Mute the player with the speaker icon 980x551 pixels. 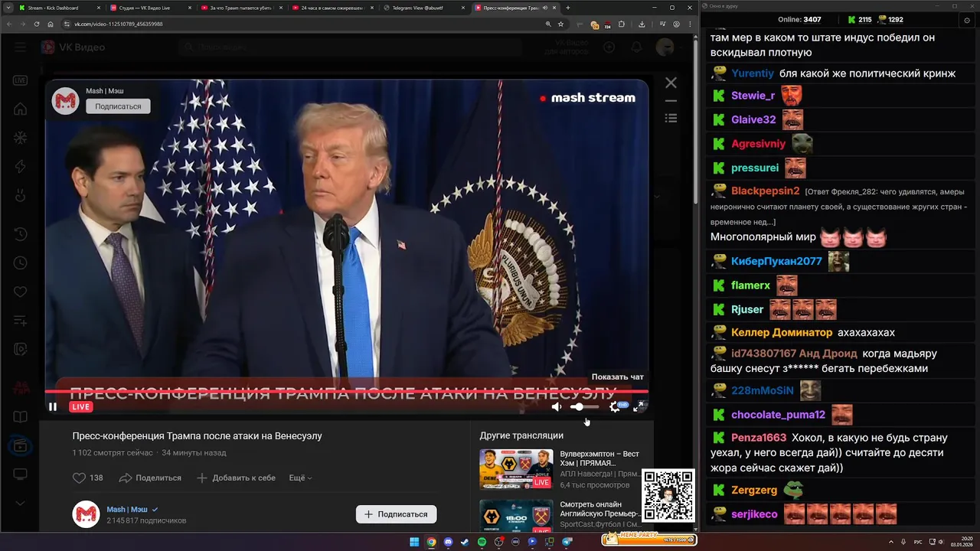[557, 407]
